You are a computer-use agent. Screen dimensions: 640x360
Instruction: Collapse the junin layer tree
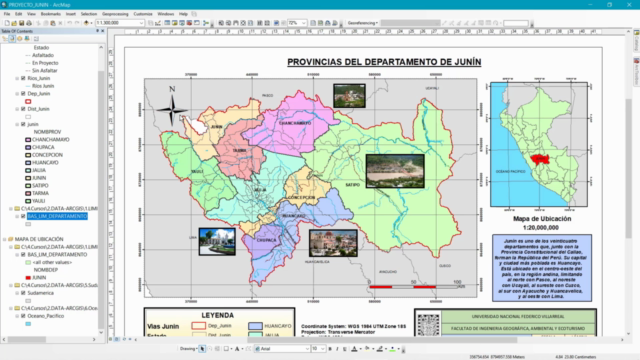coord(17,124)
